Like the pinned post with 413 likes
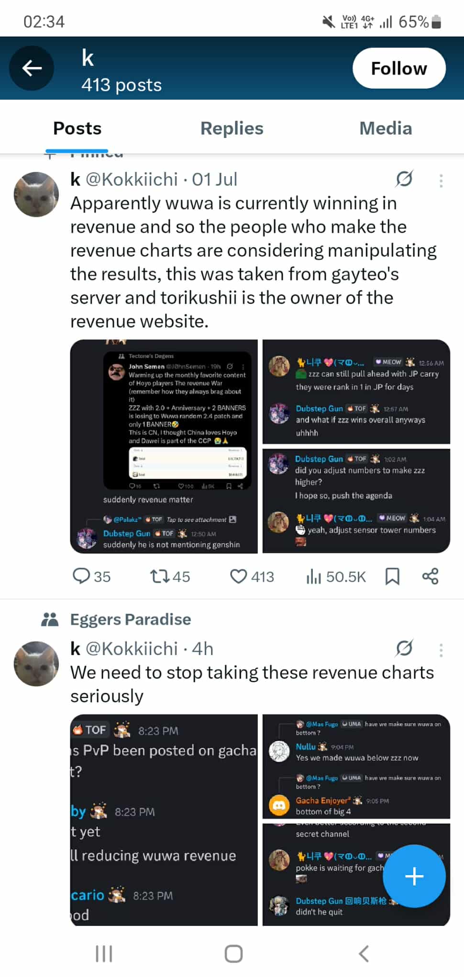The width and height of the screenshot is (464, 980). point(252,576)
